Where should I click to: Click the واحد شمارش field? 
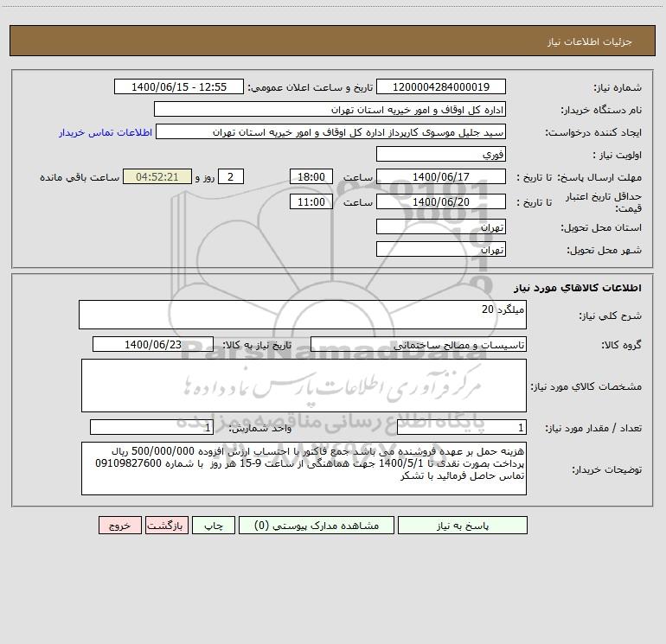pyautogui.click(x=151, y=427)
